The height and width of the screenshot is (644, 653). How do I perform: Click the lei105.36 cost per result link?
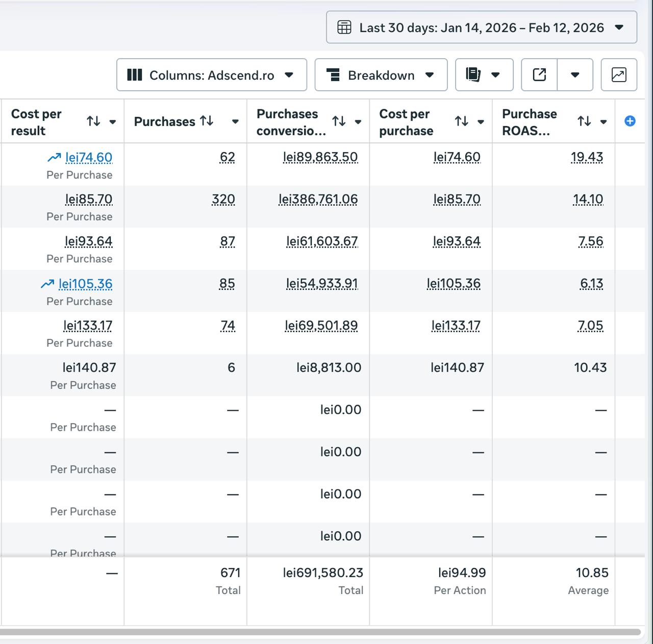85,284
